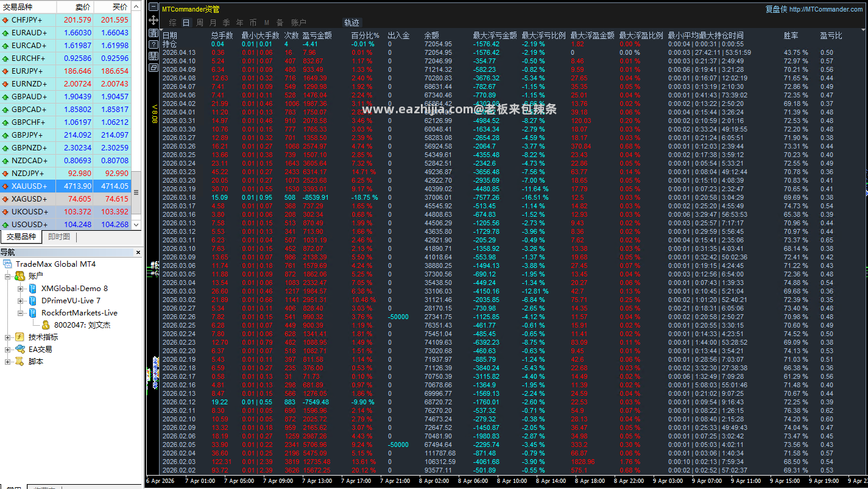Screen dimensions: 868x489
Task: Collapse the RockfortMarkets-Live node
Action: pos(20,313)
